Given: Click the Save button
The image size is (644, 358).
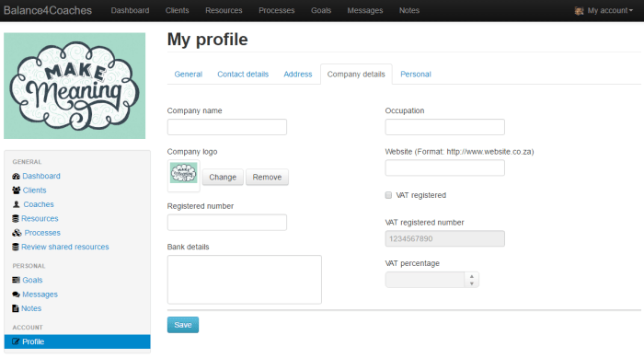Looking at the screenshot, I should 183,325.
